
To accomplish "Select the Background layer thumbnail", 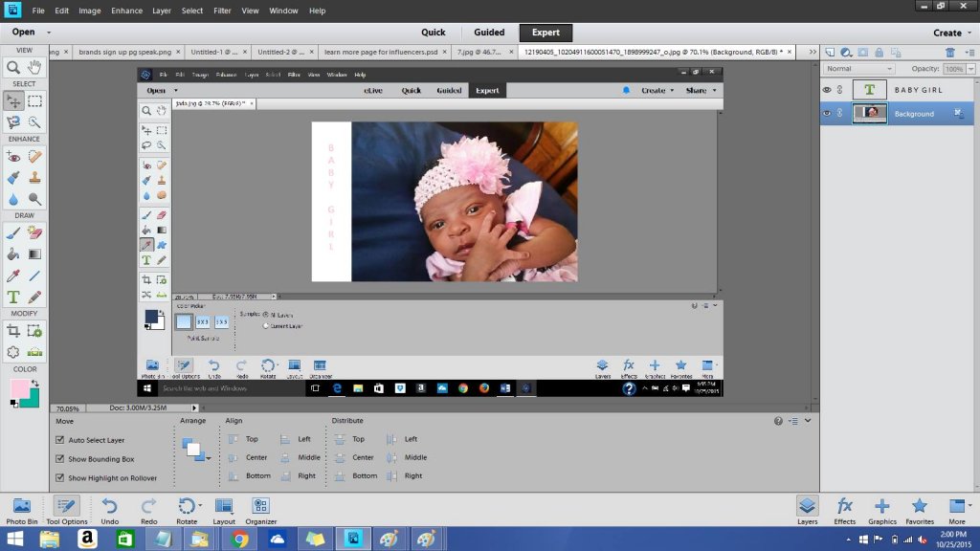I will 869,114.
